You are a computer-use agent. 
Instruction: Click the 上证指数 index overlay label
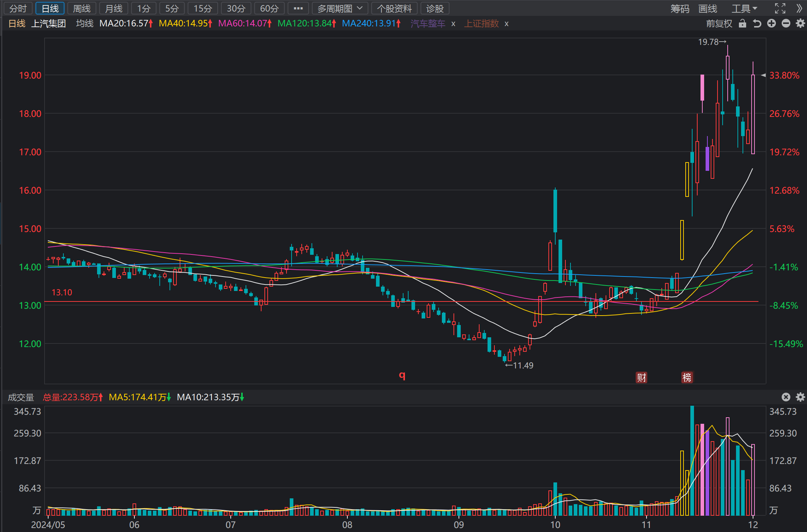pos(481,24)
